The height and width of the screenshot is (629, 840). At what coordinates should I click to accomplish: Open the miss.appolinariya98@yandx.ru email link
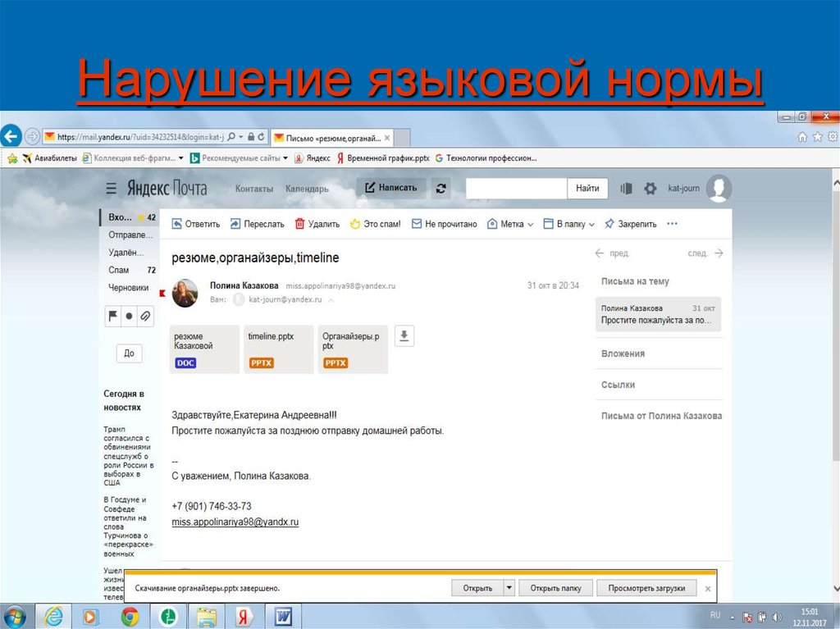(x=235, y=522)
